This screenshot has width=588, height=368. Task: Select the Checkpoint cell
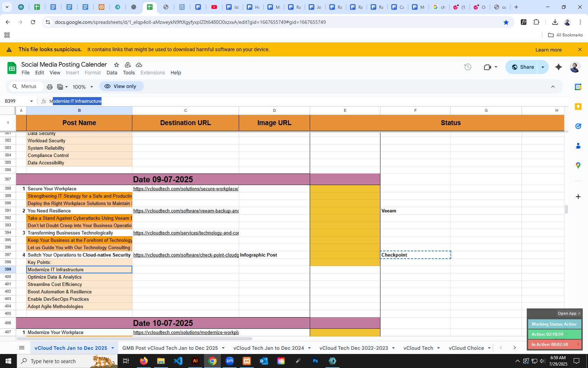415,255
